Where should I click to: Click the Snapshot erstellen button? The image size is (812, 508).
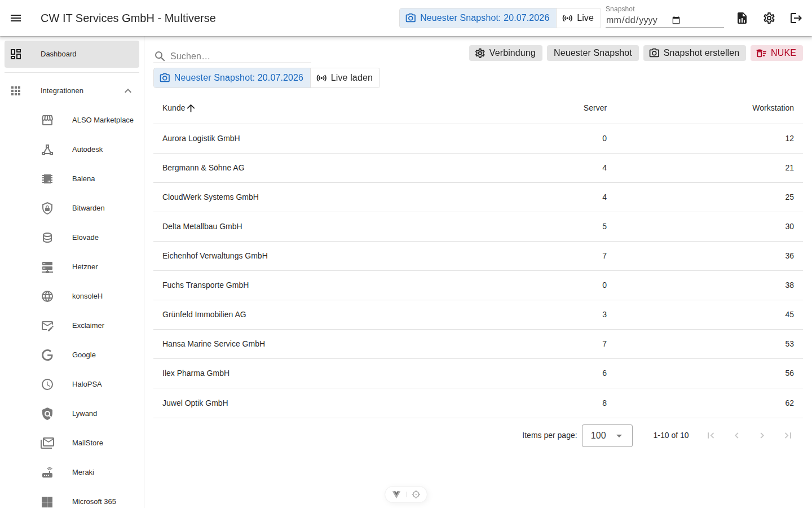point(694,53)
